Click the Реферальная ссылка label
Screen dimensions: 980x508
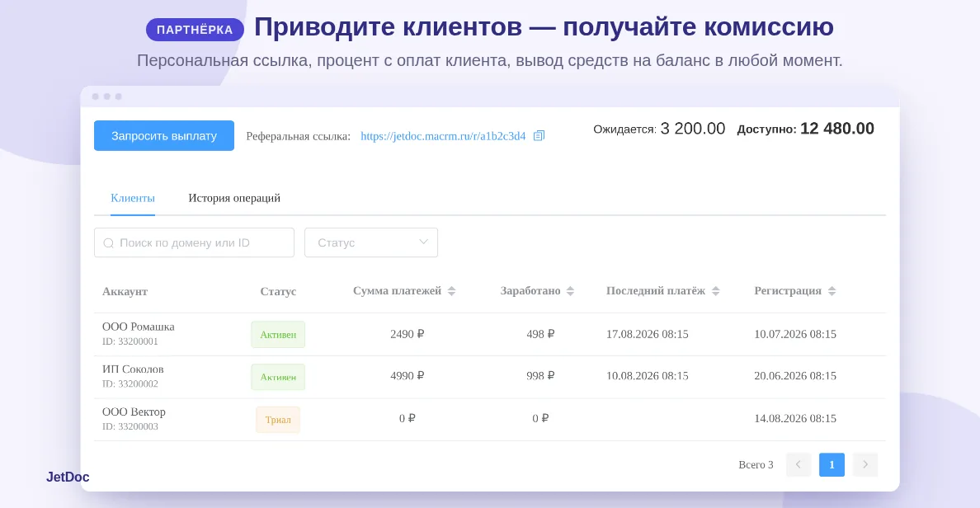pyautogui.click(x=298, y=136)
